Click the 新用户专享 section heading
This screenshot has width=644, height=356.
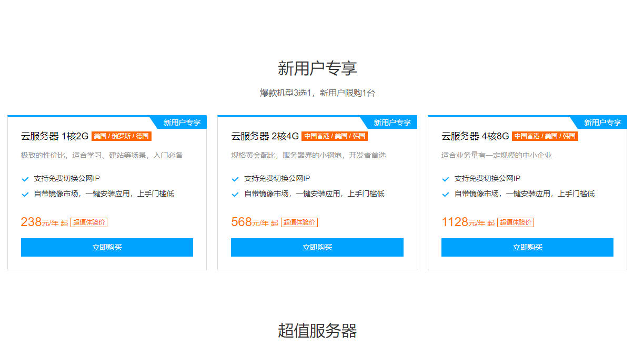(317, 68)
